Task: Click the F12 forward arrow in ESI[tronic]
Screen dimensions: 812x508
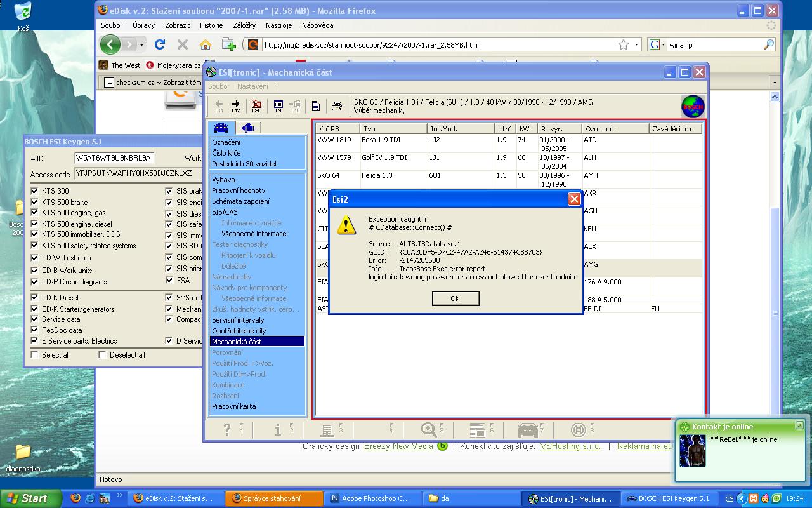Action: tap(236, 105)
